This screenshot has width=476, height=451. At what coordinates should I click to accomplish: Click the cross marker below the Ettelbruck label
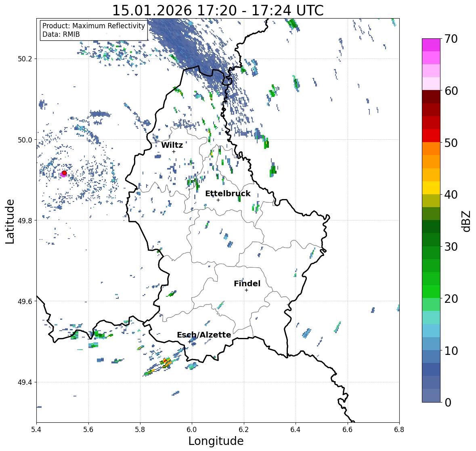point(218,200)
